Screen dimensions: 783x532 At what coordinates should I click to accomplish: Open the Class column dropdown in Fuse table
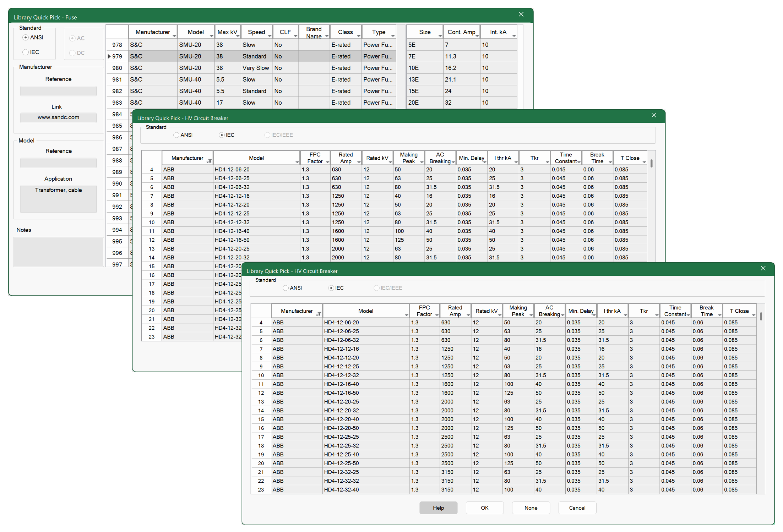pos(358,36)
